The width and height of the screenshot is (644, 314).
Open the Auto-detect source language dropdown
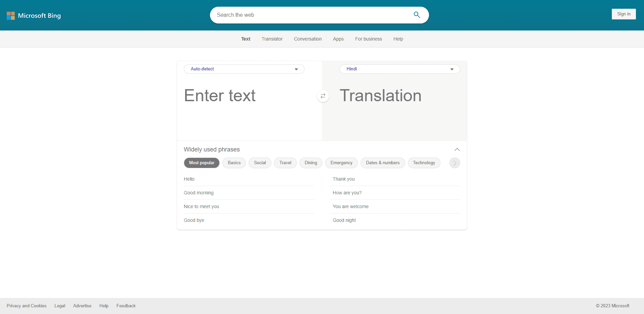tap(244, 69)
